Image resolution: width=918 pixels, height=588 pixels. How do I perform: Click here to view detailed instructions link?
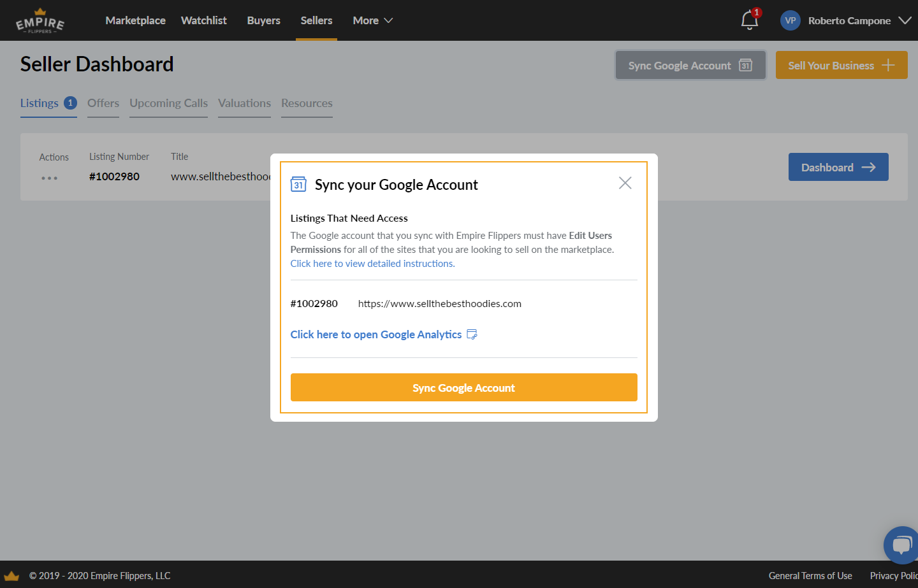click(373, 264)
